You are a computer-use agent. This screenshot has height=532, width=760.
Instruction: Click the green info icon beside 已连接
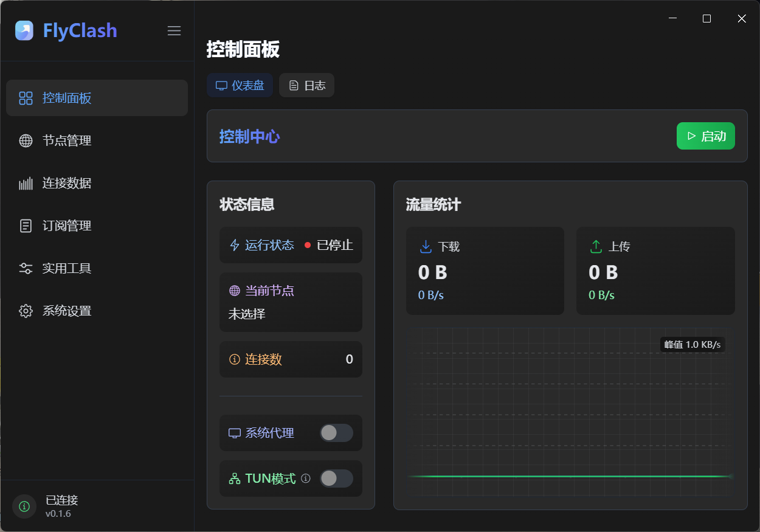pos(24,506)
